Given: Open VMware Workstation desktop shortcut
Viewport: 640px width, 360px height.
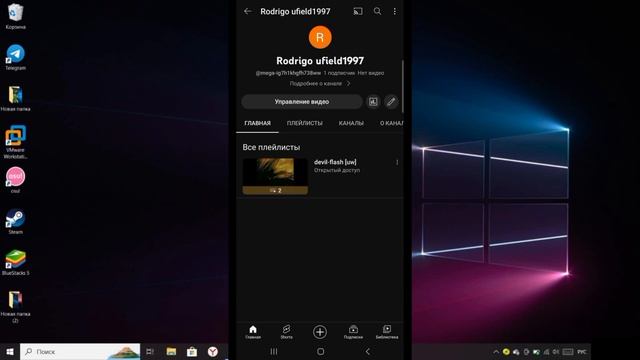Looking at the screenshot, I should 16,142.
